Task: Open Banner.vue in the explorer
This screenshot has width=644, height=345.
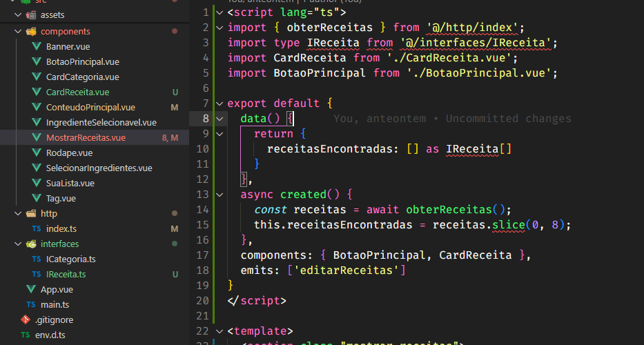Action: 68,47
